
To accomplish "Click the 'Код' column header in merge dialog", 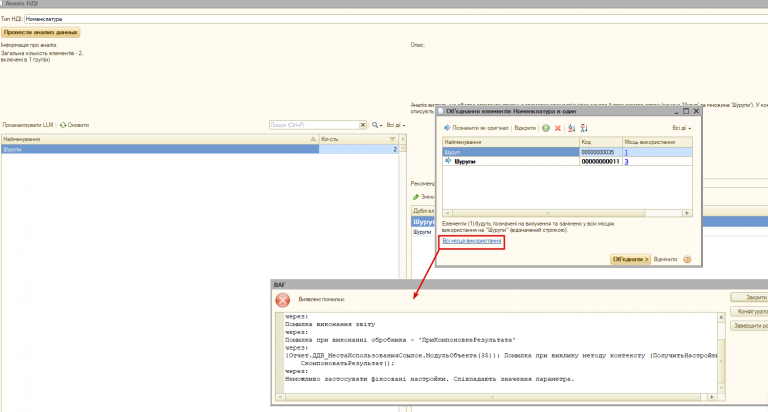I will tap(600, 142).
